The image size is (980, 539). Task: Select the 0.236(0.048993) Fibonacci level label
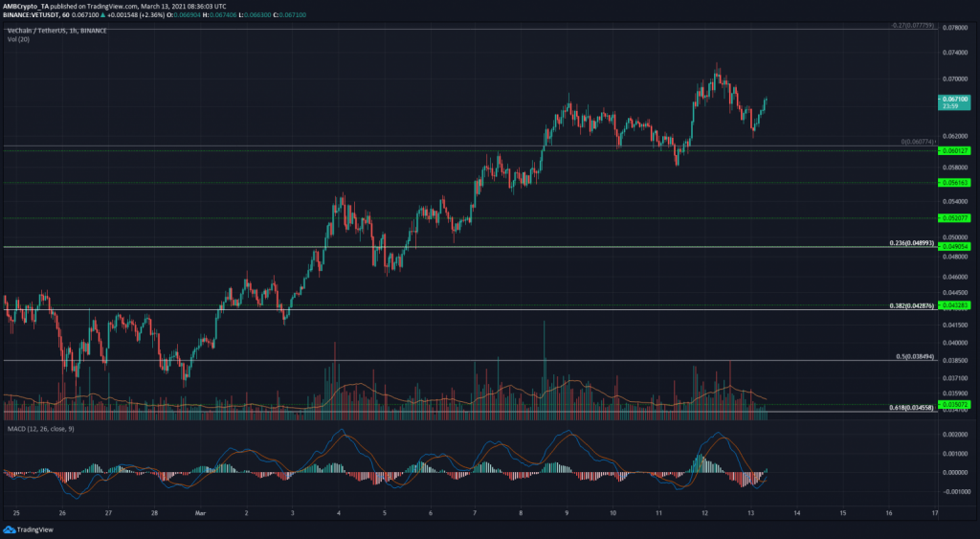[912, 242]
